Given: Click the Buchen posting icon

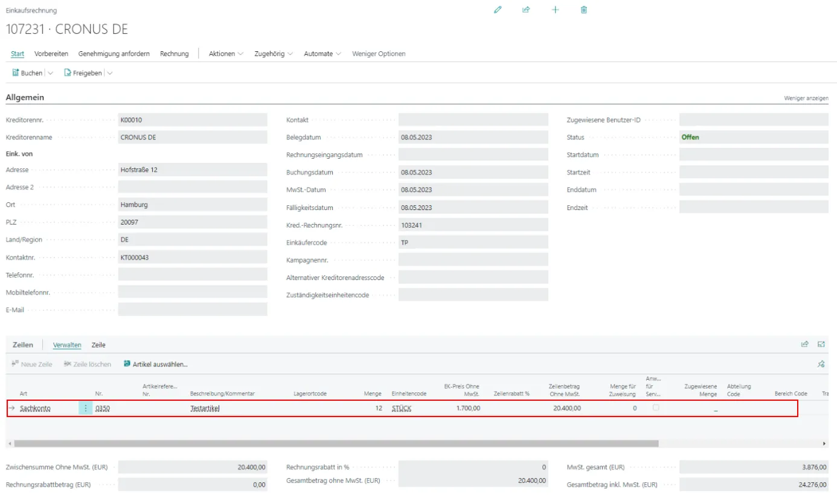Looking at the screenshot, I should (16, 72).
